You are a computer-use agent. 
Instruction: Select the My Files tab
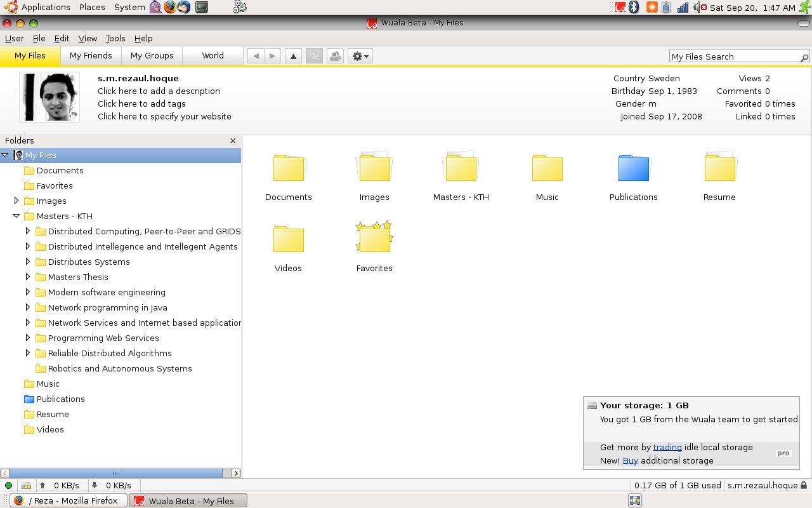point(30,56)
